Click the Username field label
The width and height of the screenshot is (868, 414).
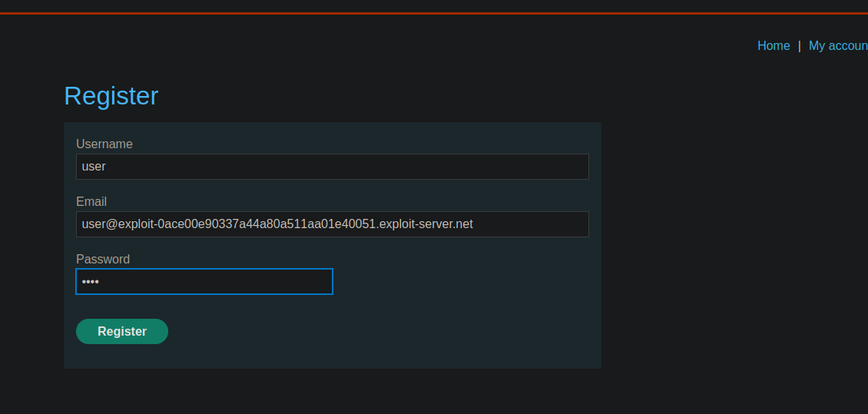pyautogui.click(x=104, y=144)
